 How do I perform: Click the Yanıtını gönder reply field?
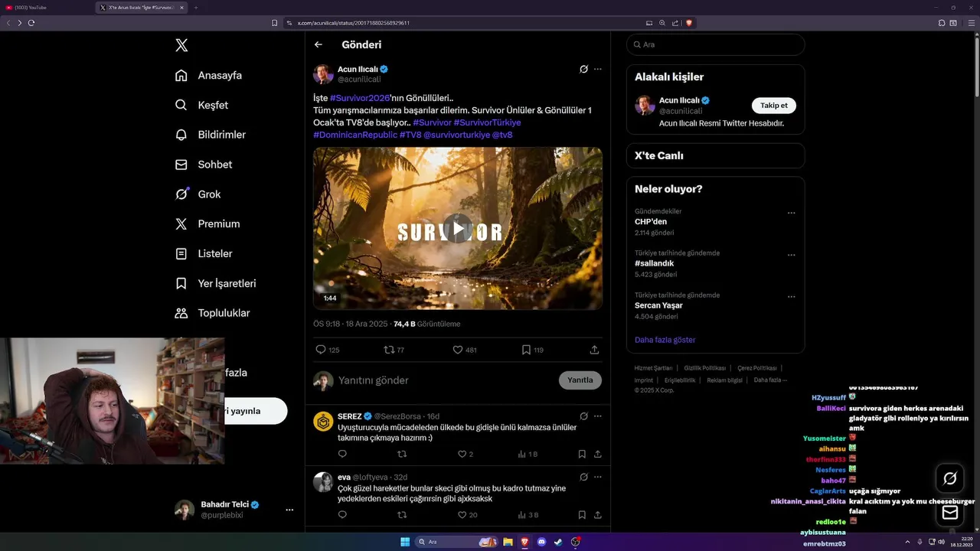[x=444, y=380]
